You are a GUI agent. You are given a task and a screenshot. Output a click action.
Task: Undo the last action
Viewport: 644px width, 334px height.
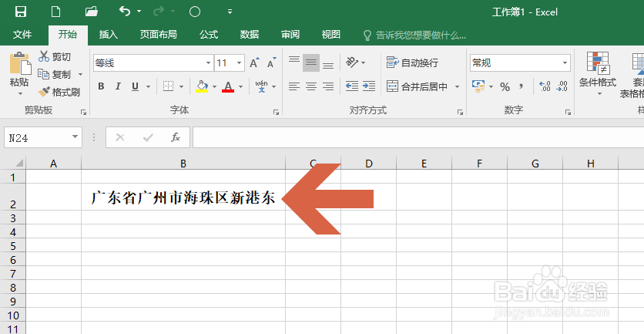125,11
